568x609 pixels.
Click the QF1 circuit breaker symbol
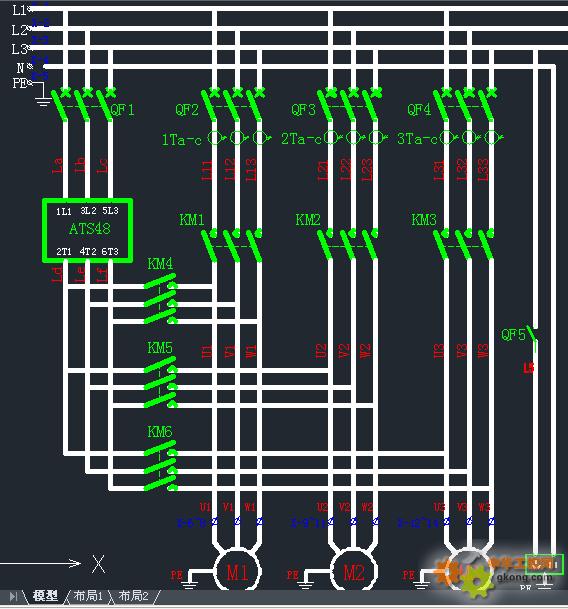pos(83,104)
